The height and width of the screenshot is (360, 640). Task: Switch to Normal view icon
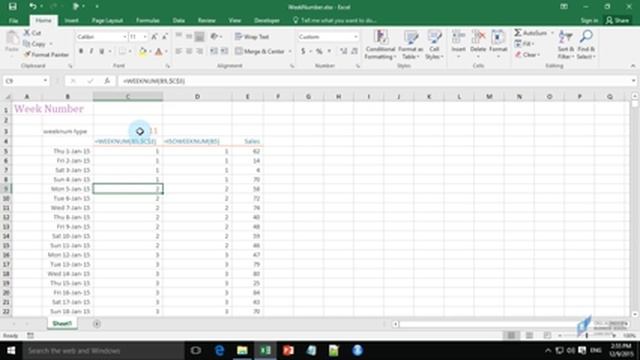click(x=511, y=336)
